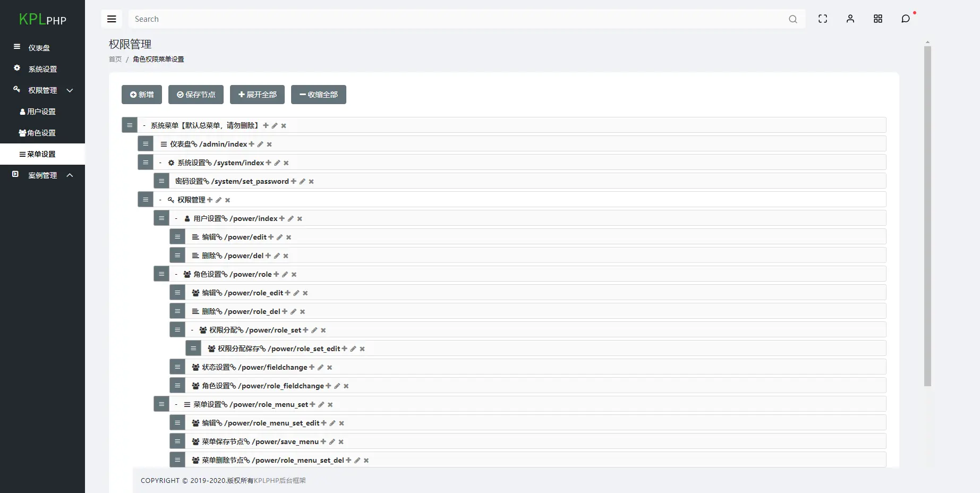The height and width of the screenshot is (493, 980).
Task: Grab the drag handle of 状态设置 /power/fieldchange row
Action: [177, 367]
